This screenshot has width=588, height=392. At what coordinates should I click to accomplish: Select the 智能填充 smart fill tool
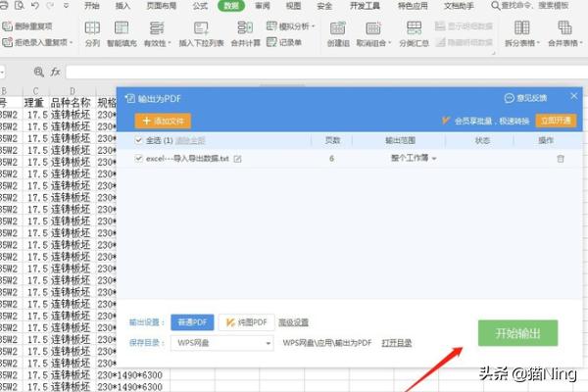coord(123,34)
